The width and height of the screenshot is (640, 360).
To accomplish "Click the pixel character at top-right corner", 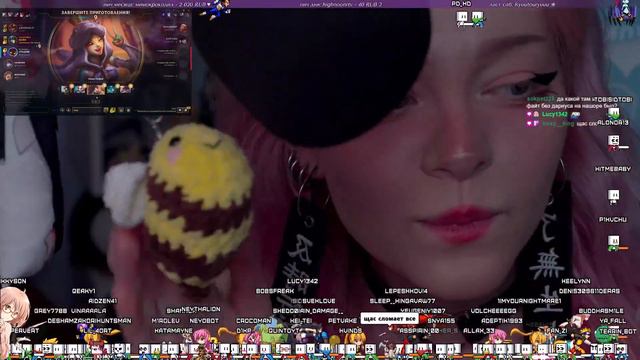I will click(622, 12).
